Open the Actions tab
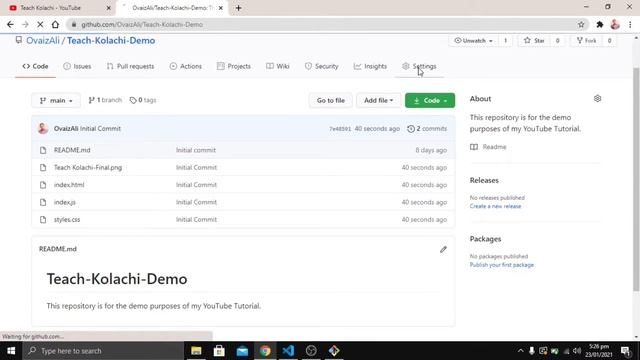This screenshot has height=360, width=640. [x=186, y=66]
